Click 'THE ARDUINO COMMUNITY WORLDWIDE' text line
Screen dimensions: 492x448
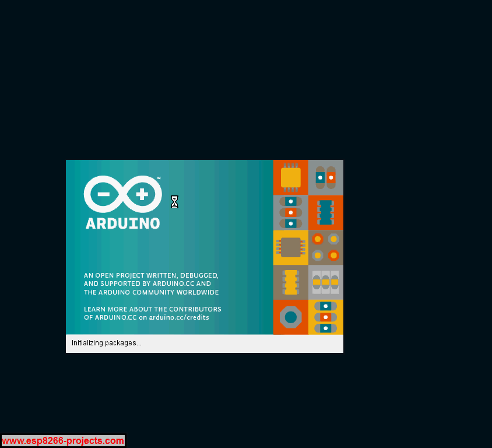coord(151,292)
